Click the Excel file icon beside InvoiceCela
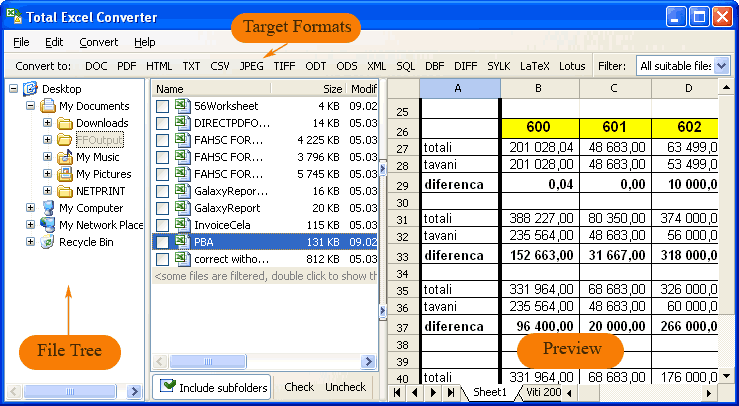Viewport: 739px width, 406px height. [182, 224]
